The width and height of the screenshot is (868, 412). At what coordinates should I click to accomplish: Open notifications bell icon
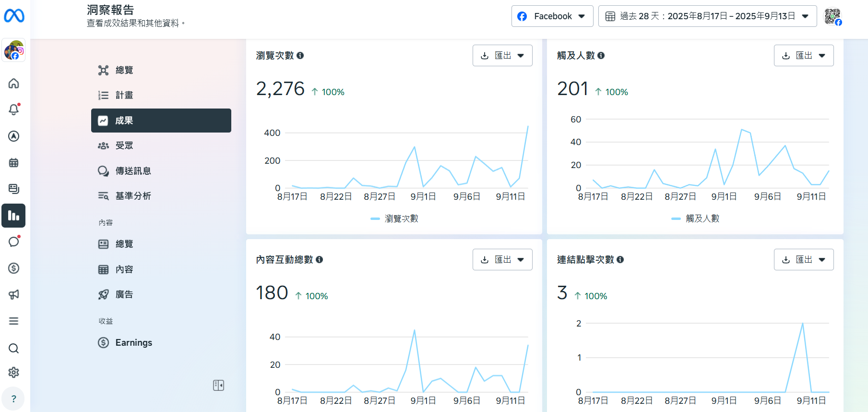click(x=14, y=110)
